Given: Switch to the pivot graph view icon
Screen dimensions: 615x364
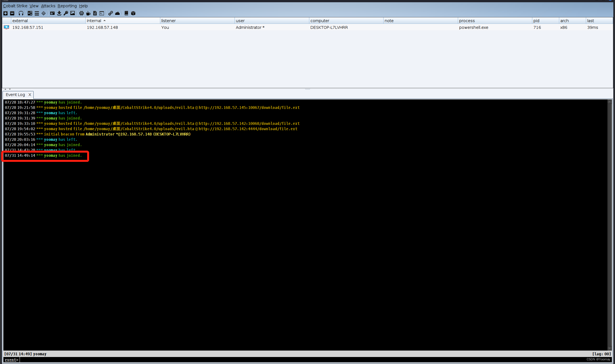Looking at the screenshot, I should (x=30, y=13).
